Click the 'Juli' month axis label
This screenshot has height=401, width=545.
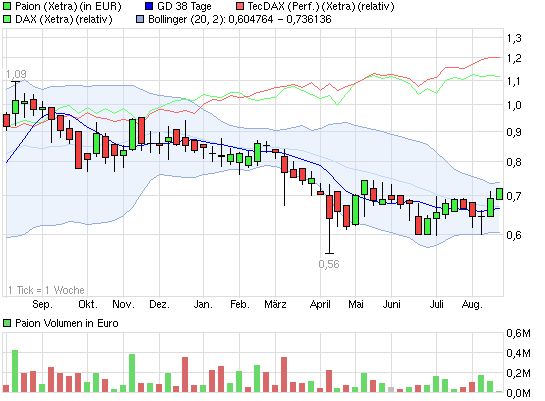point(437,304)
